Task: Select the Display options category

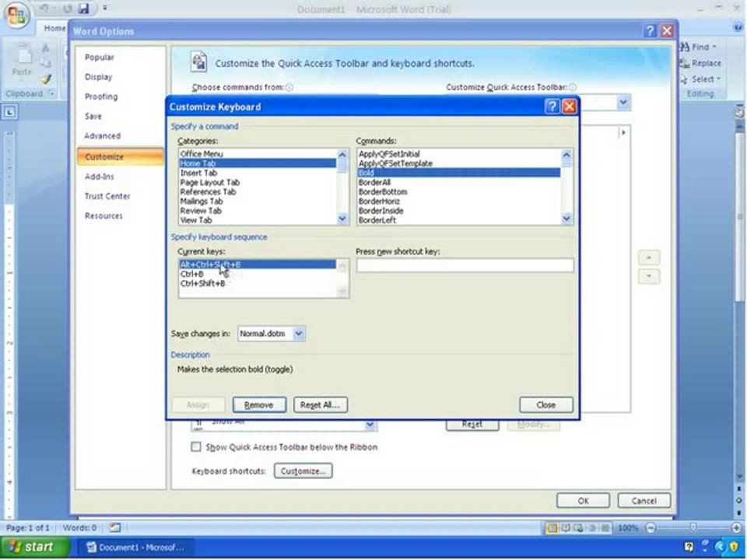Action: [98, 77]
